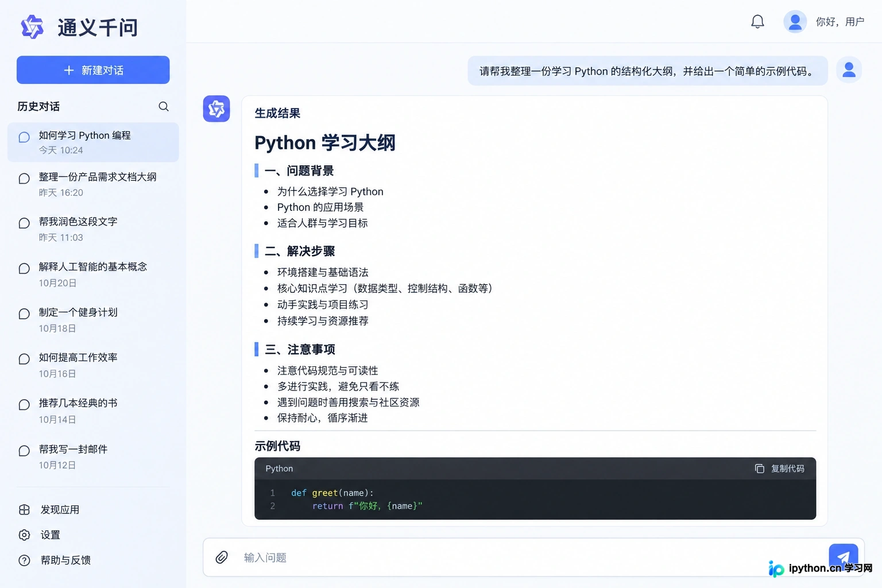Click the 设置 gear icon
The width and height of the screenshot is (882, 588).
[x=24, y=535]
